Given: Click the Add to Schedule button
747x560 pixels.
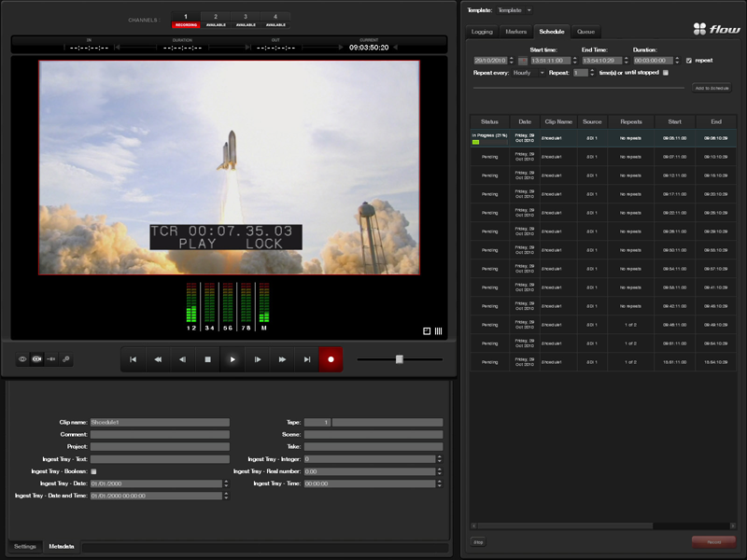Looking at the screenshot, I should [712, 88].
